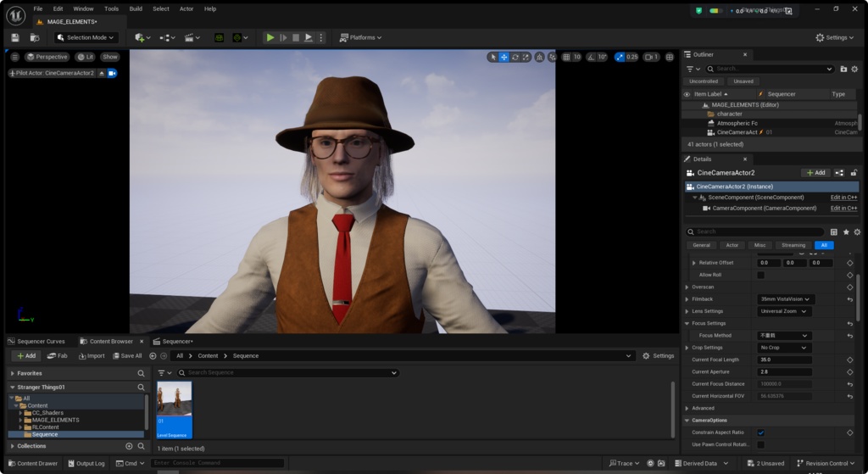Image resolution: width=868 pixels, height=474 pixels.
Task: Open the Selection Mode dropdown
Action: click(86, 37)
